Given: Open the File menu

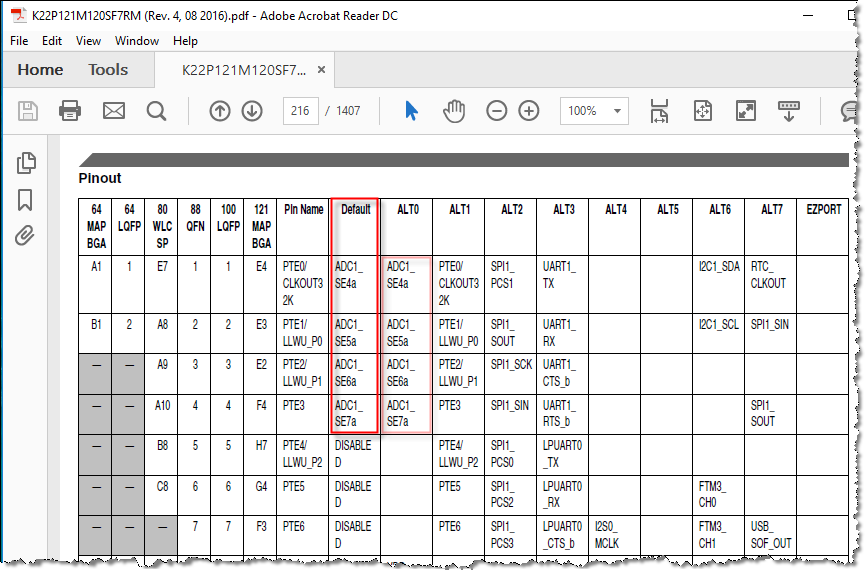Looking at the screenshot, I should point(19,41).
